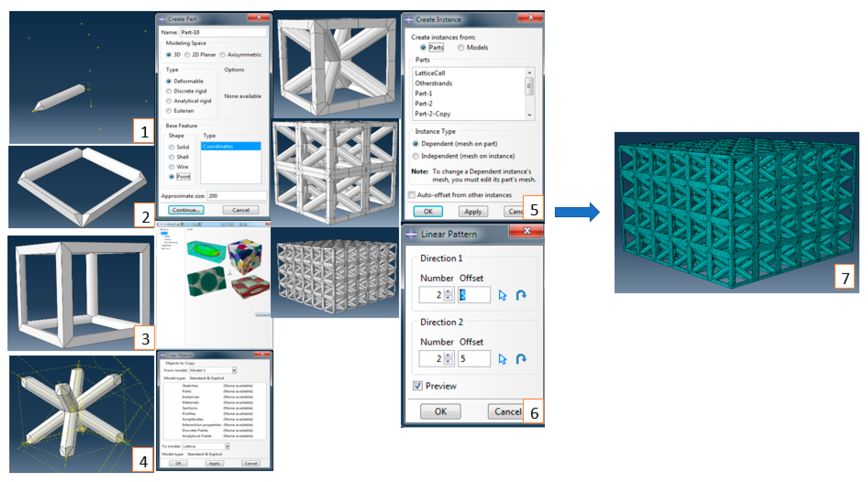Enable Auto-offset from other instances
The width and height of the screenshot is (868, 482).
412,195
